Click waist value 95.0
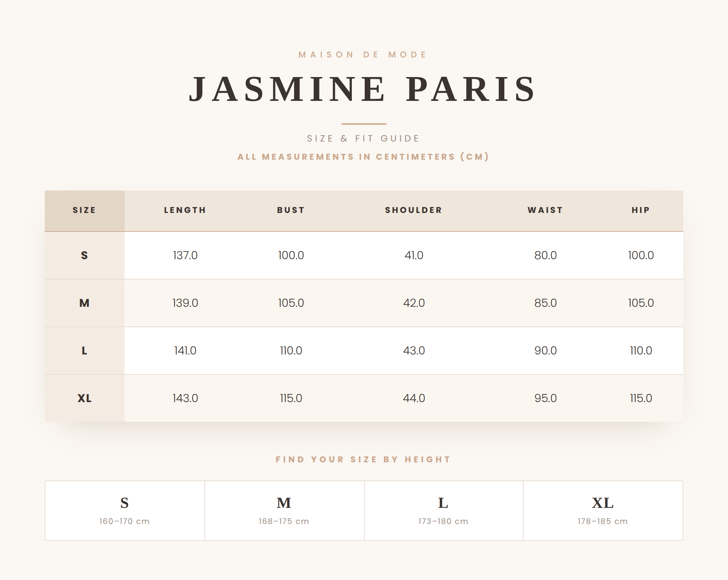Viewport: 728px width, 580px height. click(545, 398)
